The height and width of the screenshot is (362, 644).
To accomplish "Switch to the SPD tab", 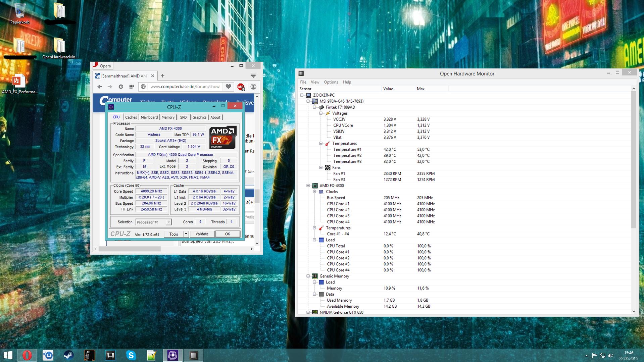I will (183, 117).
